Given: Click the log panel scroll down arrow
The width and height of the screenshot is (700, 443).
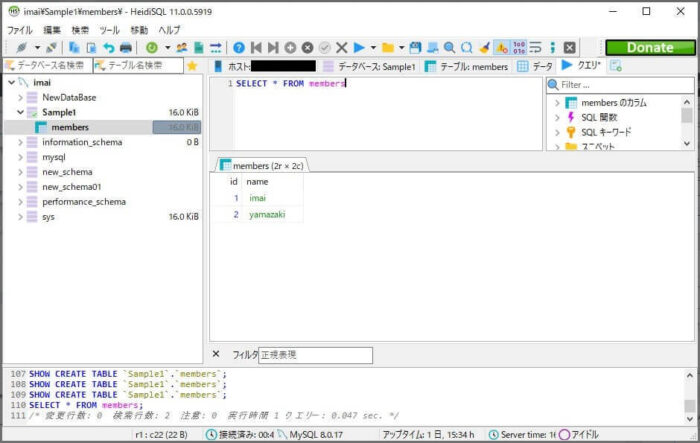Looking at the screenshot, I should click(x=690, y=419).
